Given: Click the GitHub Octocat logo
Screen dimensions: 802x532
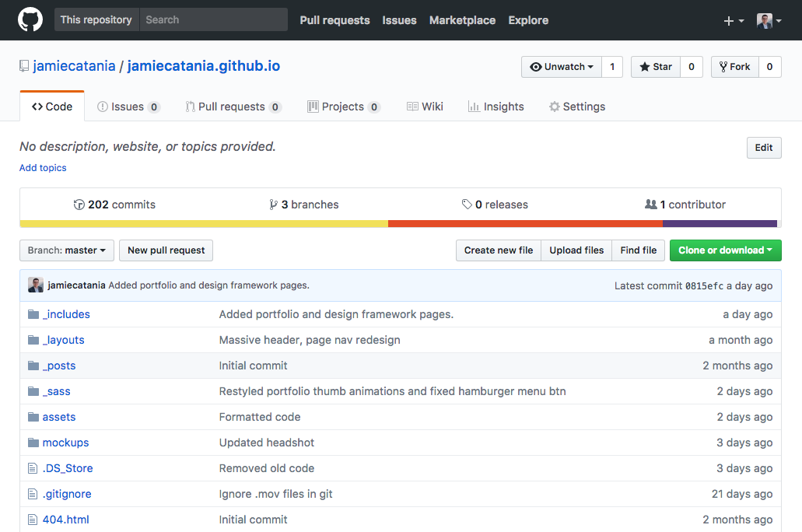Looking at the screenshot, I should [x=30, y=19].
